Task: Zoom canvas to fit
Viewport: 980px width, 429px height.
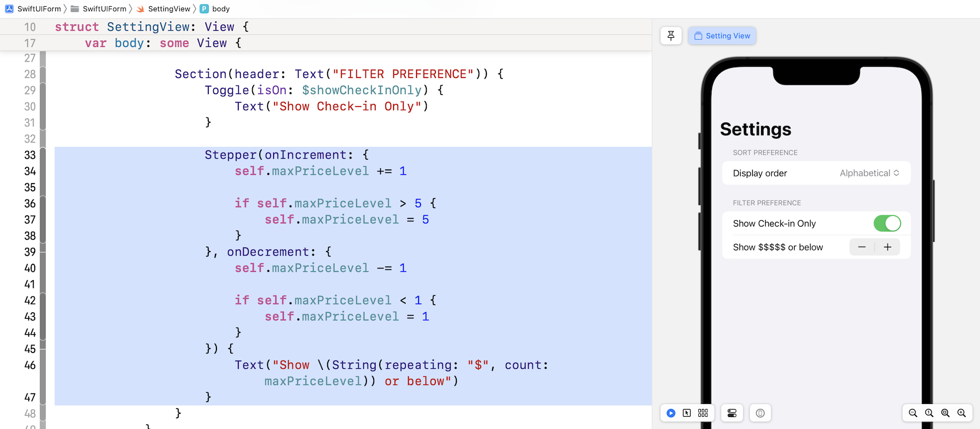Action: [945, 413]
